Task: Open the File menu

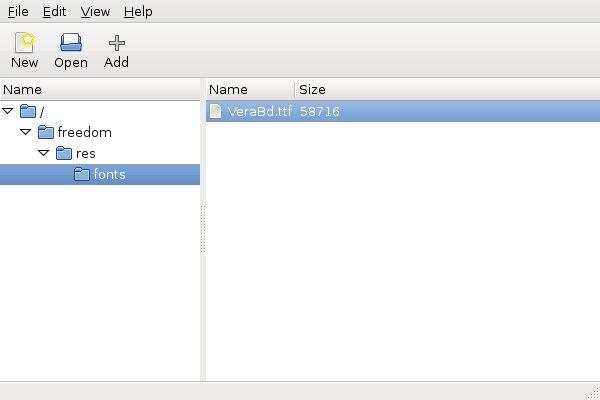Action: [18, 11]
